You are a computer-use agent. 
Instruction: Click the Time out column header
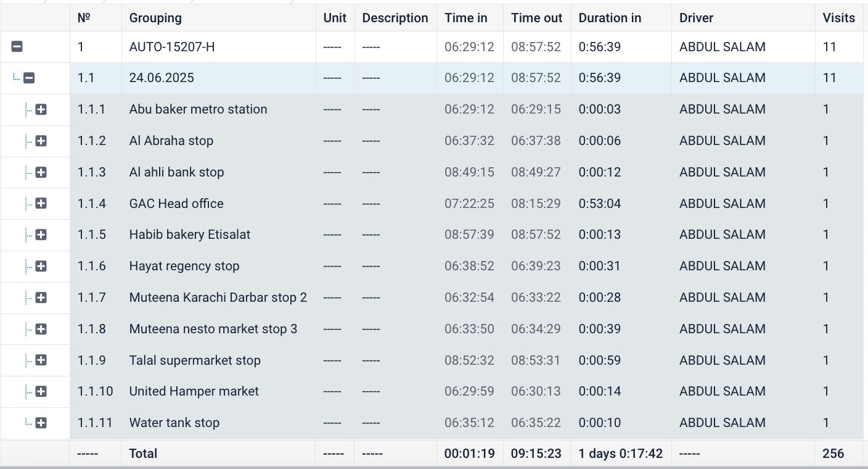coord(536,18)
